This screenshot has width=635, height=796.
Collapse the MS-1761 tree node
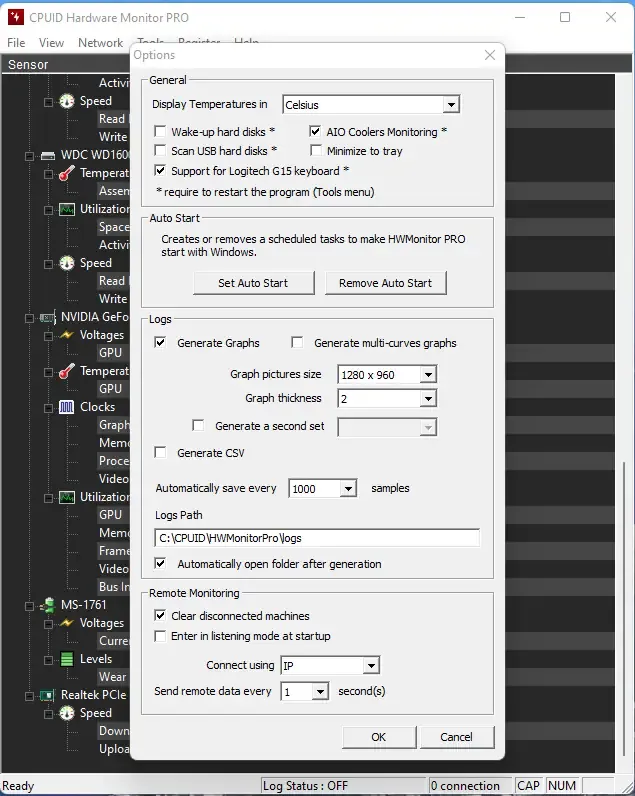point(29,606)
